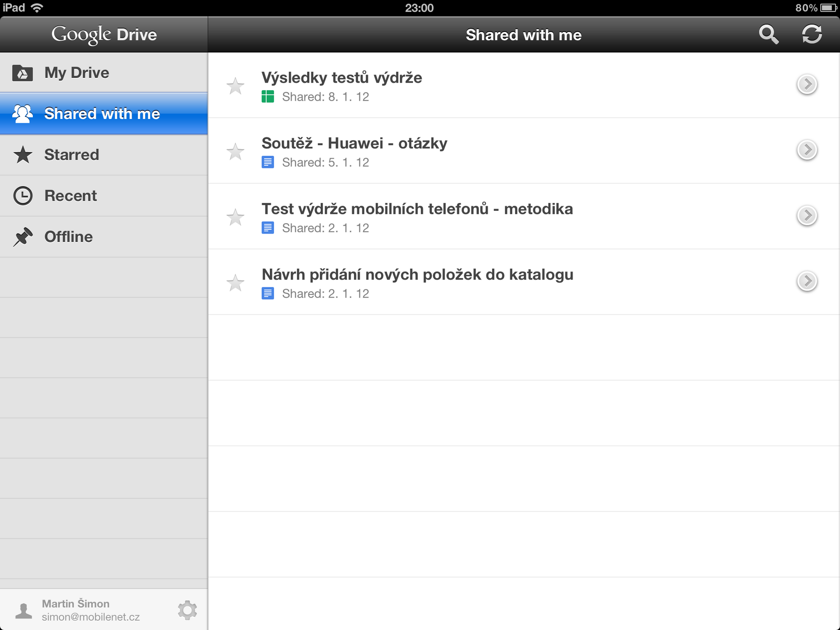Open settings via the gear icon
840x630 pixels.
point(187,609)
